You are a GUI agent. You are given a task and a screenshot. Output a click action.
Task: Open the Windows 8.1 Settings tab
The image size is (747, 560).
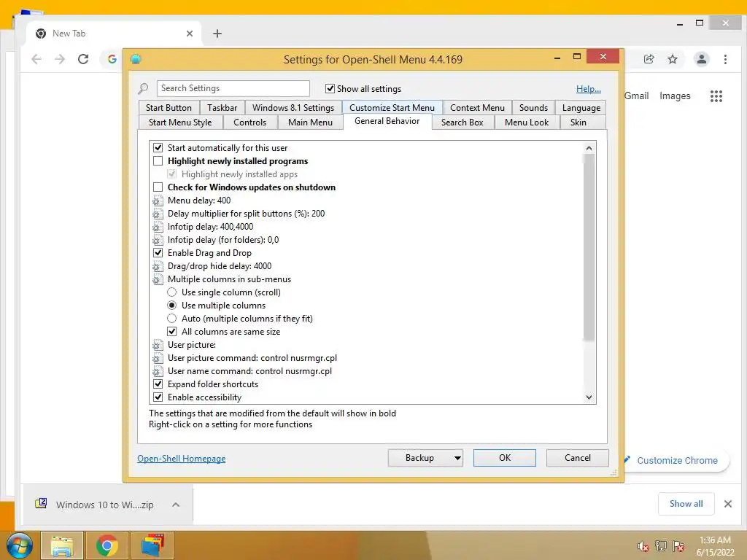tap(293, 108)
